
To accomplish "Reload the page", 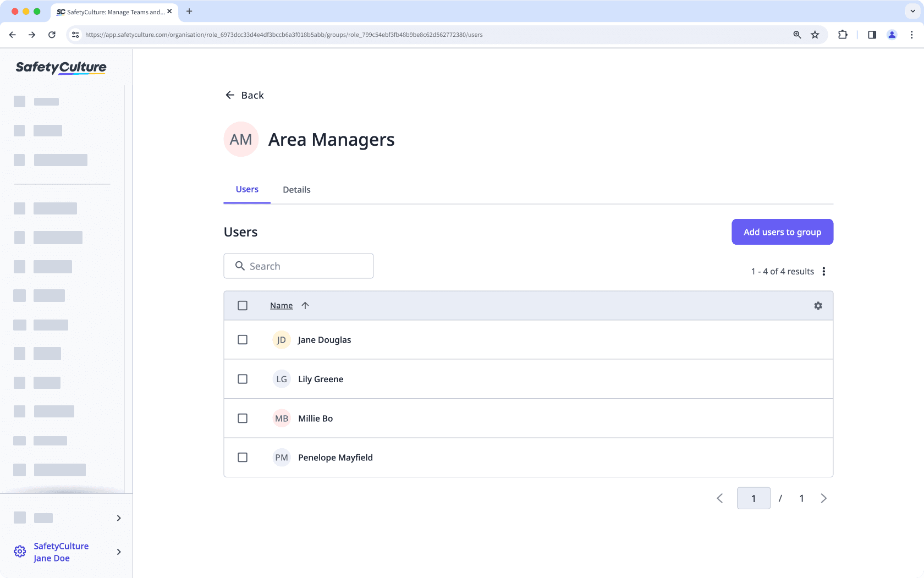I will [52, 34].
